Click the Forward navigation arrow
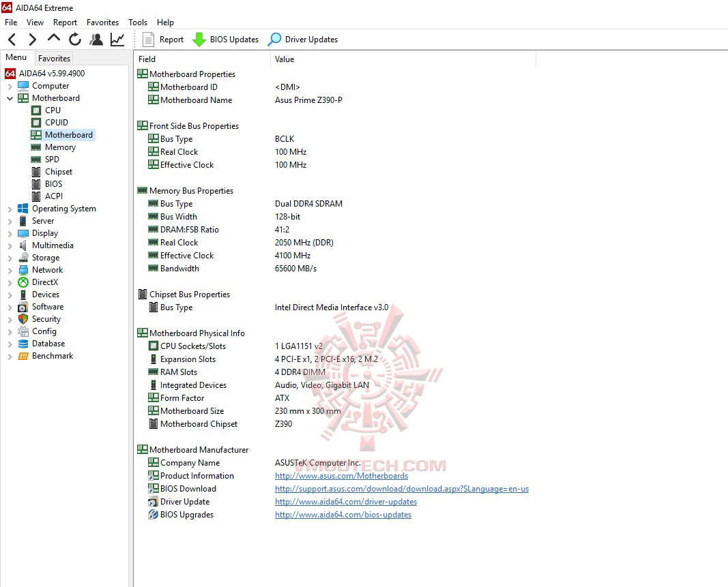Screen dimensions: 728x587 pyautogui.click(x=32, y=40)
